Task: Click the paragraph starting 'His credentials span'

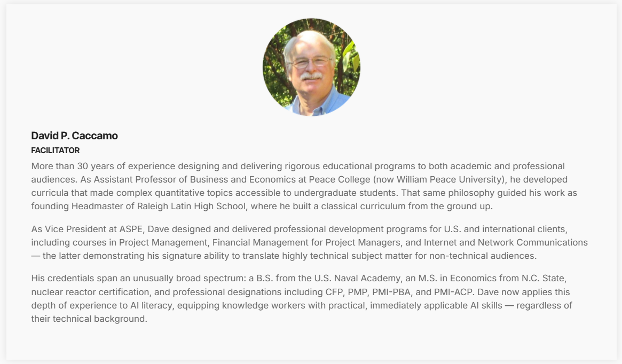Action: [x=302, y=298]
